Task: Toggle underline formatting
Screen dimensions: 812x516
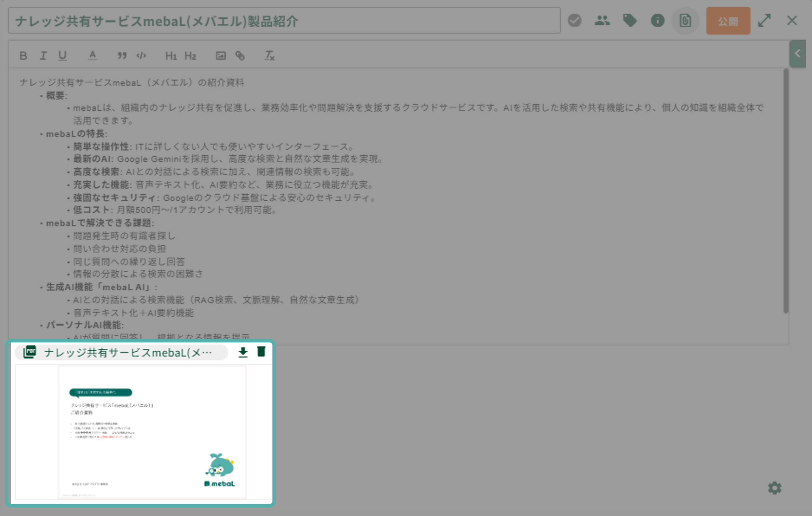Action: [62, 56]
